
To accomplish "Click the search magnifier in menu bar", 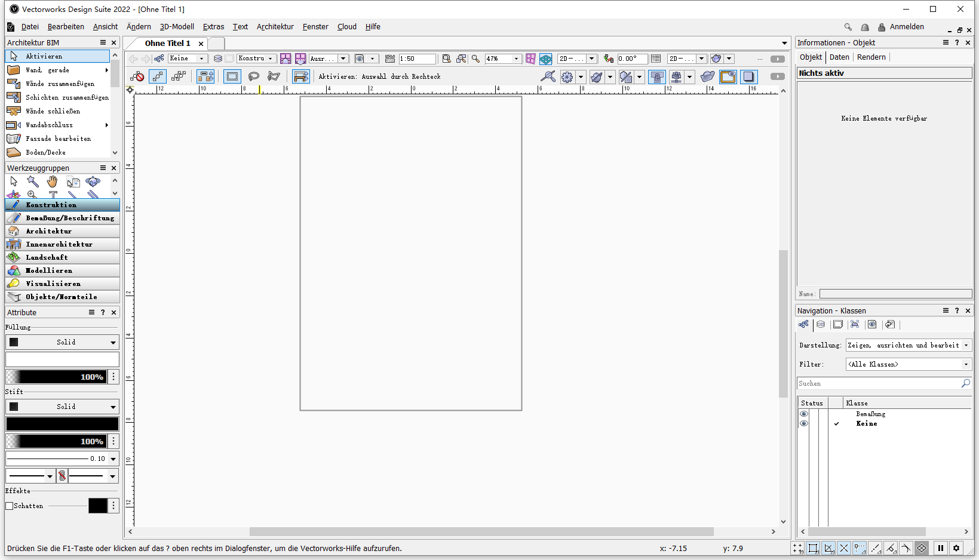I will click(x=848, y=27).
